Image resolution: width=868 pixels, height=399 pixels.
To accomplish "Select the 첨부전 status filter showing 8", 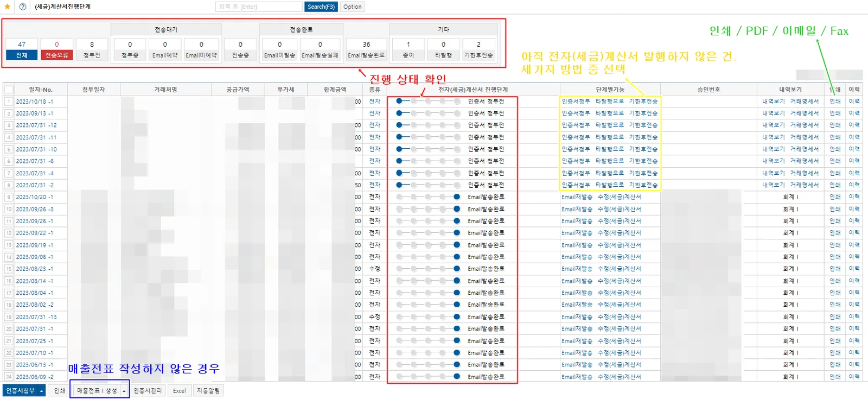I will (92, 49).
